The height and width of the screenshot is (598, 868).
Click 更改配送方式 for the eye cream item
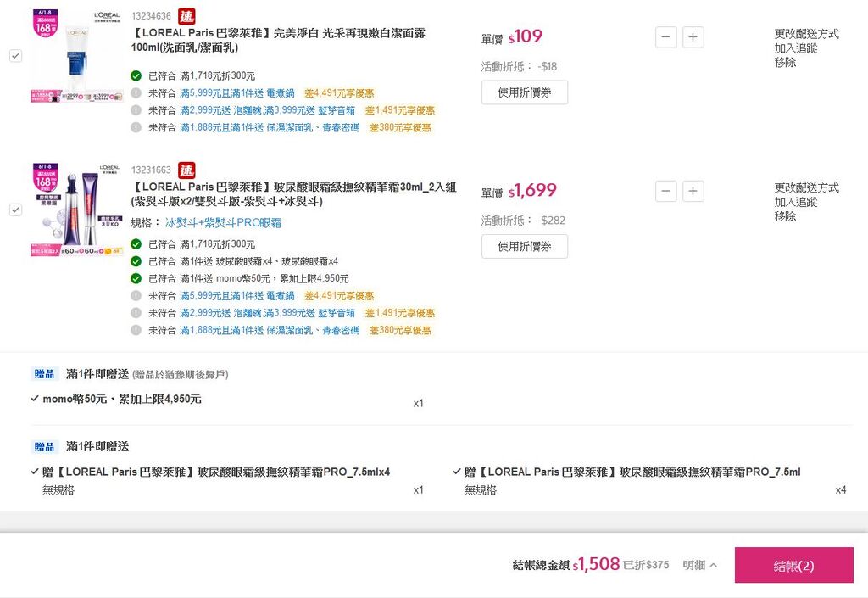807,187
